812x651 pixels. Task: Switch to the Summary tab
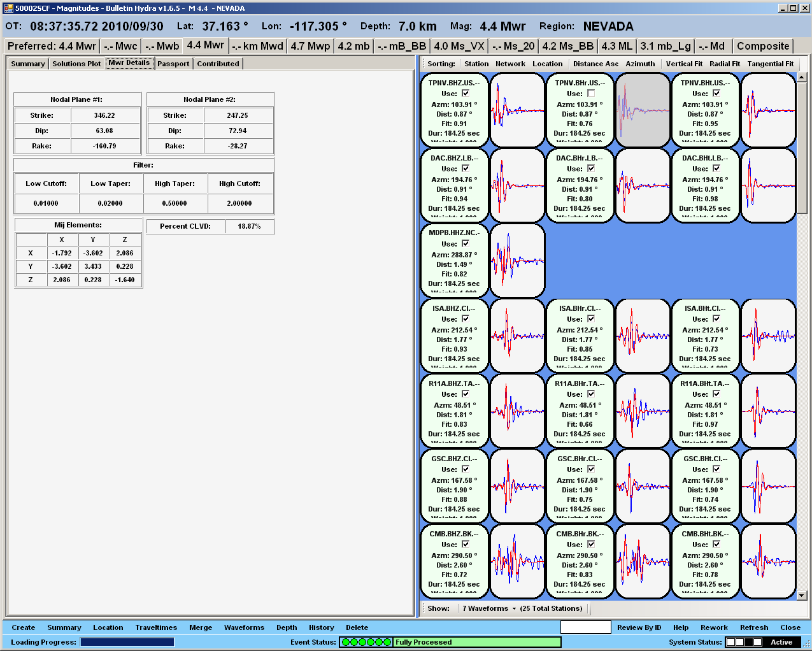tap(28, 64)
